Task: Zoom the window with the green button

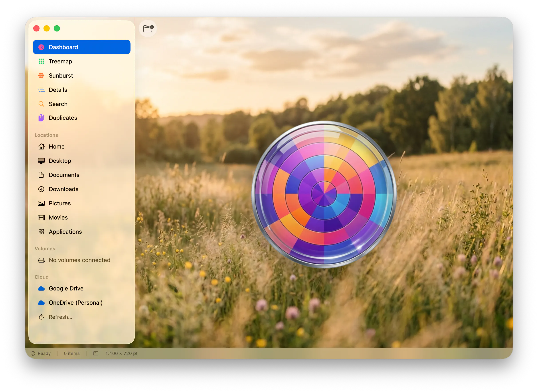Action: [x=57, y=28]
